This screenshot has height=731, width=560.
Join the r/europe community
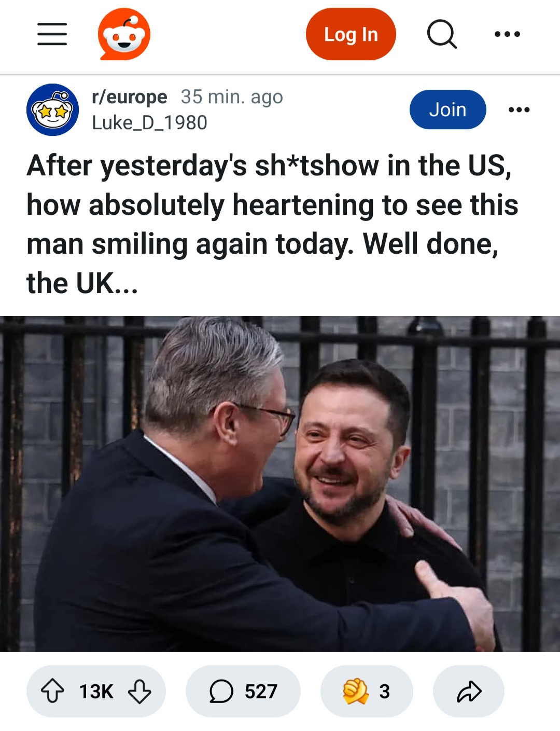tap(447, 109)
